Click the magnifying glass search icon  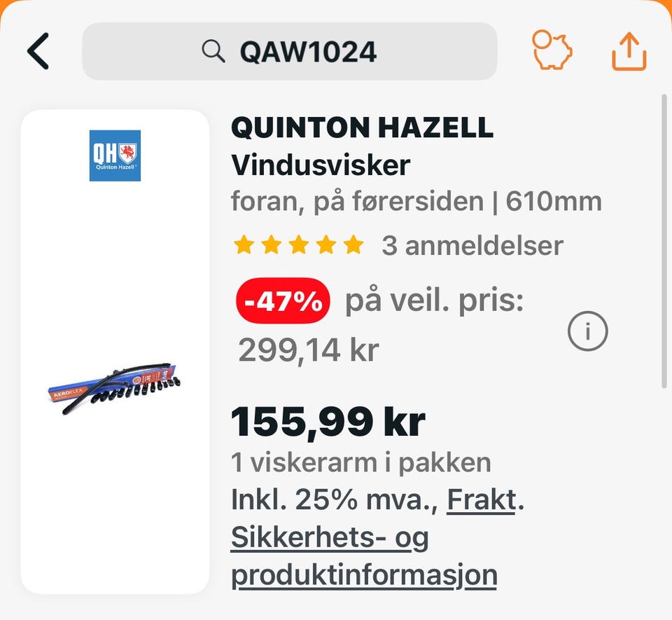(x=213, y=51)
